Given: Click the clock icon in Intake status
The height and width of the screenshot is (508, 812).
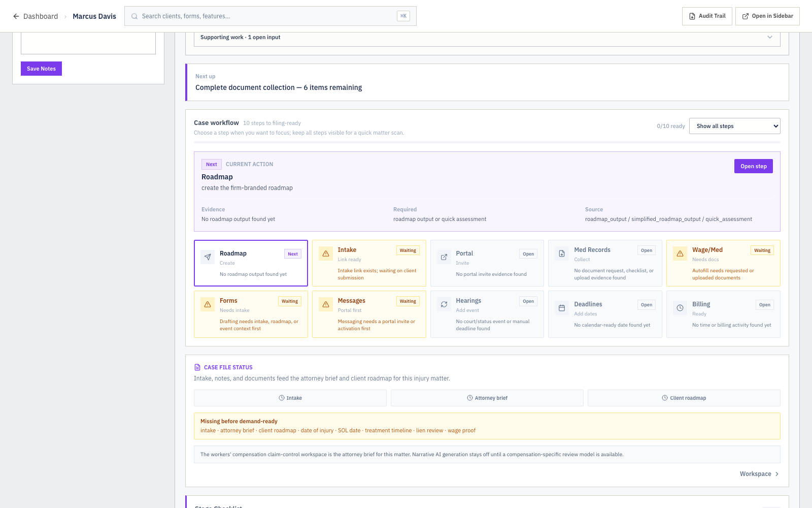Looking at the screenshot, I should 282,398.
